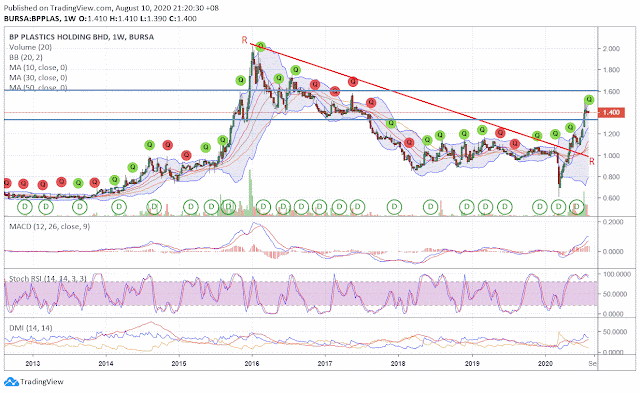This screenshot has height=393, width=640.
Task: Click the 2019 year label on time axis
Action: pyautogui.click(x=472, y=363)
